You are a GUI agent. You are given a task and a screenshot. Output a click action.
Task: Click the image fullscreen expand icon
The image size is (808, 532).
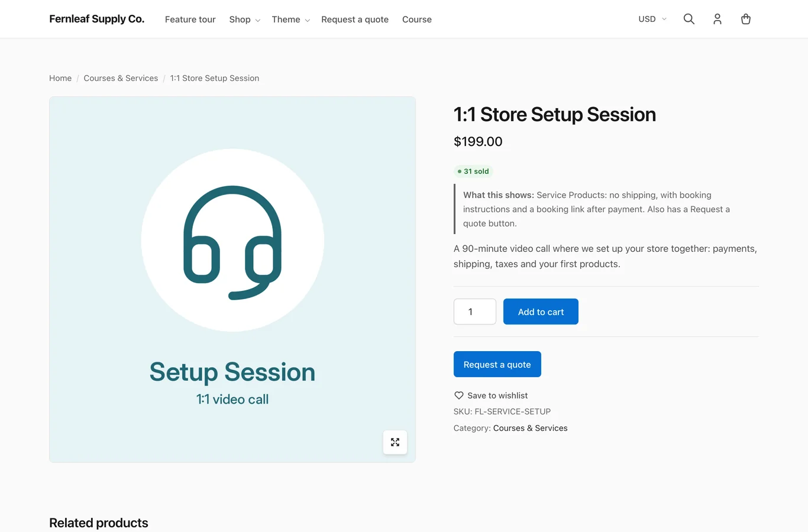coord(395,442)
